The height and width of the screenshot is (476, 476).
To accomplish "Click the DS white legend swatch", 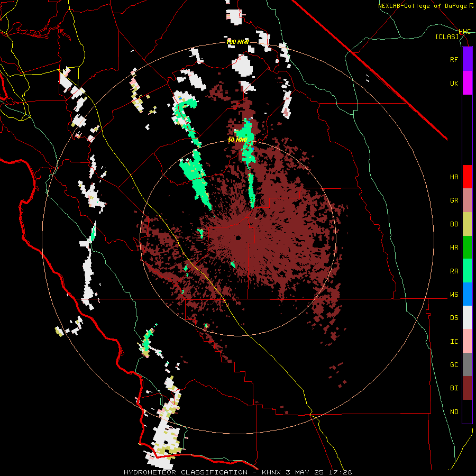I will [x=467, y=317].
